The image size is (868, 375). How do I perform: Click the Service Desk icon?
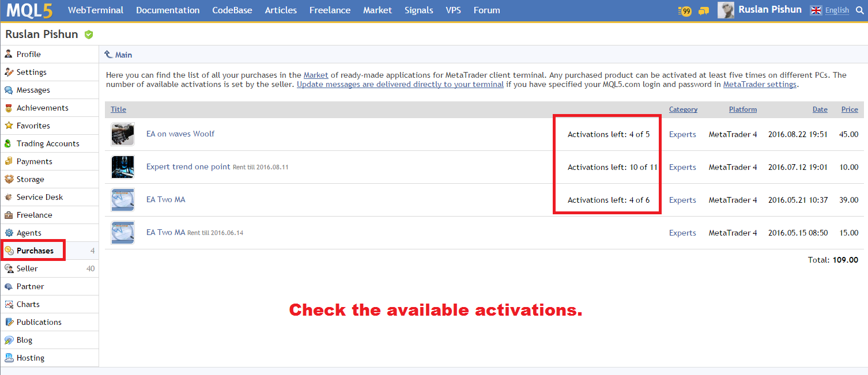pos(9,197)
